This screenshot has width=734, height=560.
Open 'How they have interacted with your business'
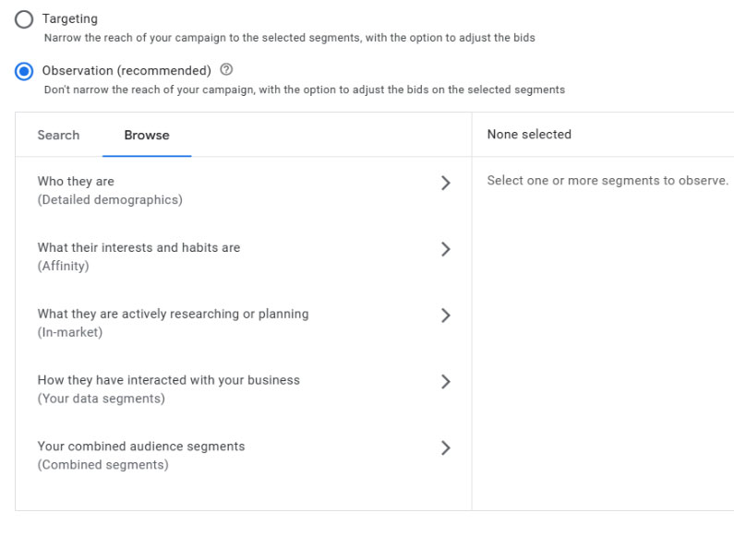coord(168,380)
